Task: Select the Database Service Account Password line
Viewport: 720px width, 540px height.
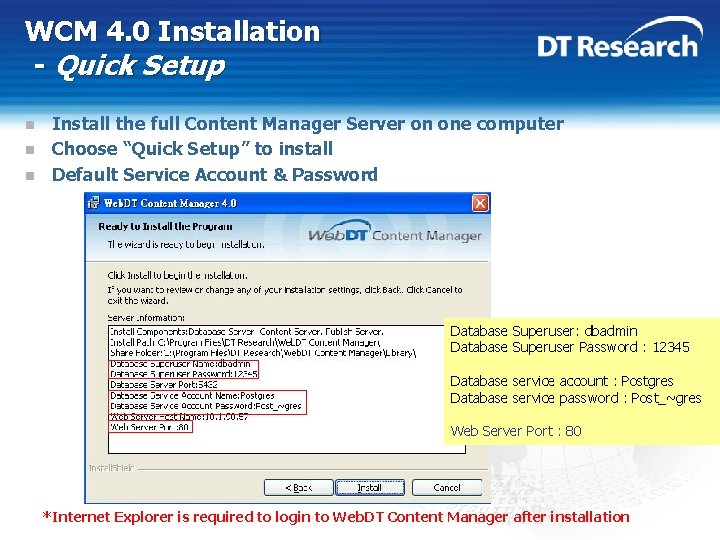Action: pos(206,406)
